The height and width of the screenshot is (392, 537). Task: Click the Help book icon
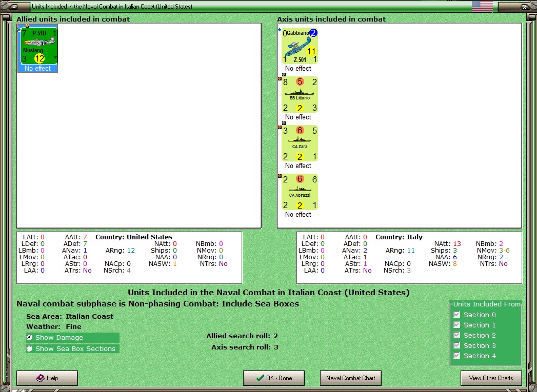coord(41,378)
